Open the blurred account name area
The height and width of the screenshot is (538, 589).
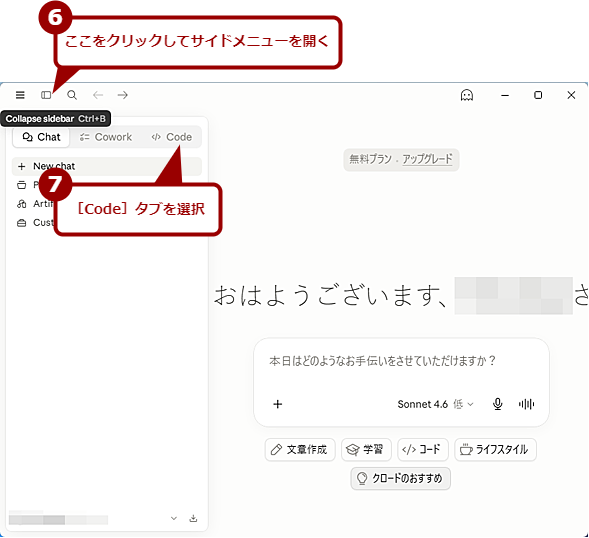pyautogui.click(x=58, y=518)
